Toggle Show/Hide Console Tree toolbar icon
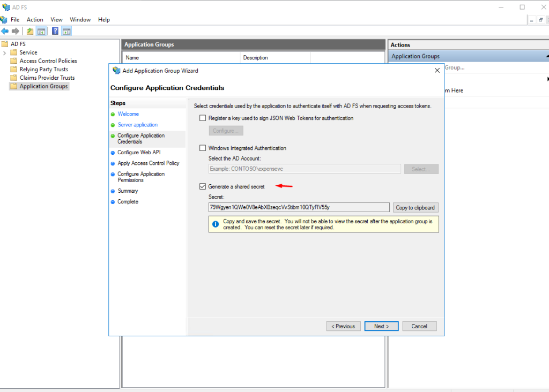 41,31
